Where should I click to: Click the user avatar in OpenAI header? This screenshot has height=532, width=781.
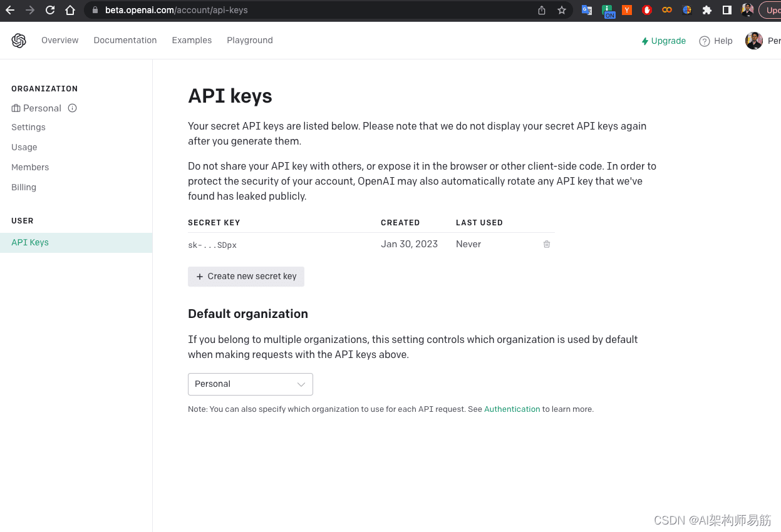pyautogui.click(x=754, y=41)
